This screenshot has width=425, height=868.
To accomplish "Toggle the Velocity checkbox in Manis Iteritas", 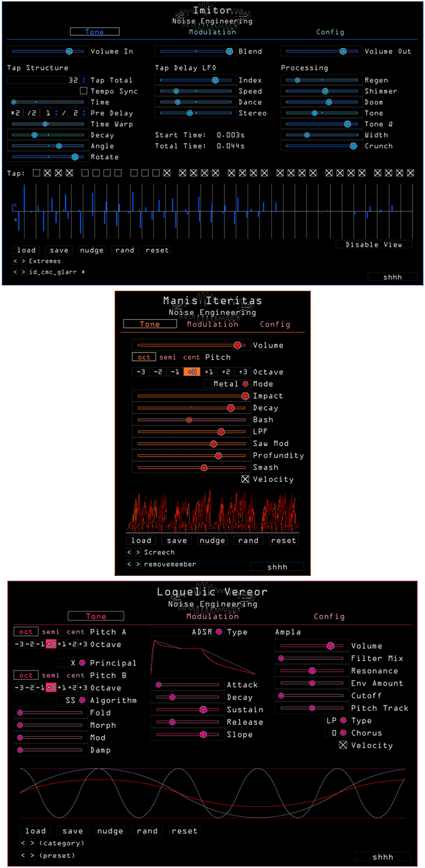I will (x=245, y=479).
